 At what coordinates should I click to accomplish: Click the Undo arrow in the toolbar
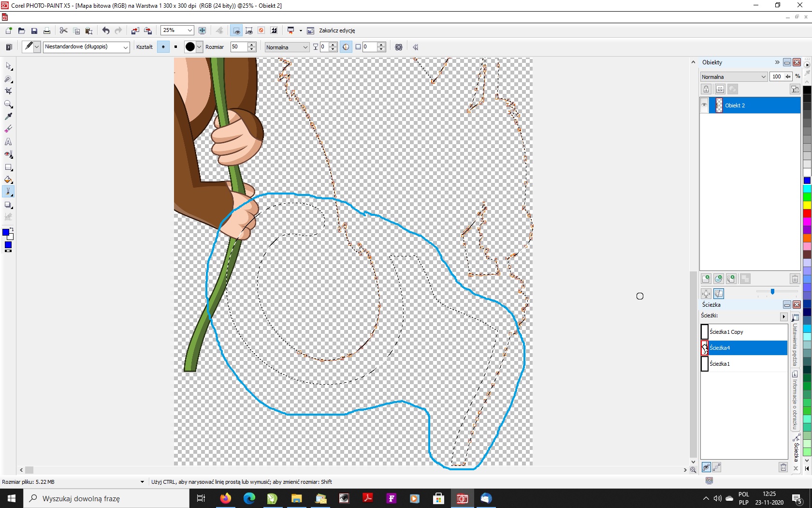[x=106, y=30]
